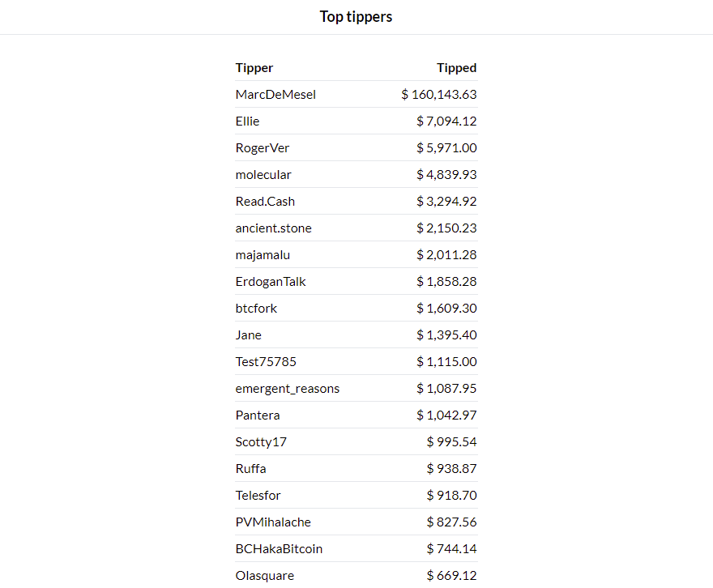The width and height of the screenshot is (713, 588).
Task: Open btcfork tipper entry
Action: pos(256,309)
